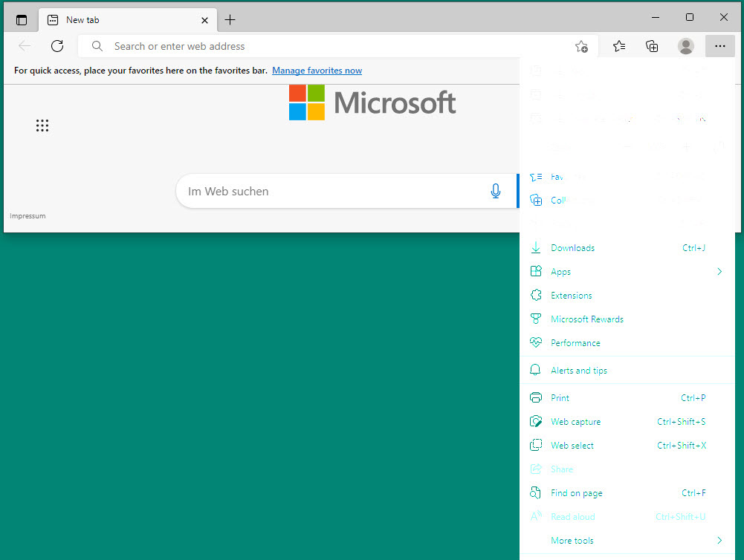Click the Ctrl+F shortcut label
The width and height of the screenshot is (744, 560).
click(x=693, y=492)
